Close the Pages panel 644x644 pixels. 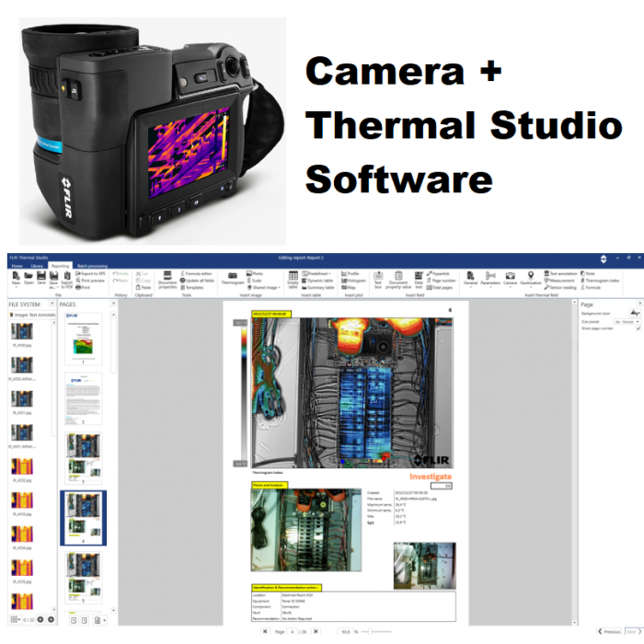point(113,303)
